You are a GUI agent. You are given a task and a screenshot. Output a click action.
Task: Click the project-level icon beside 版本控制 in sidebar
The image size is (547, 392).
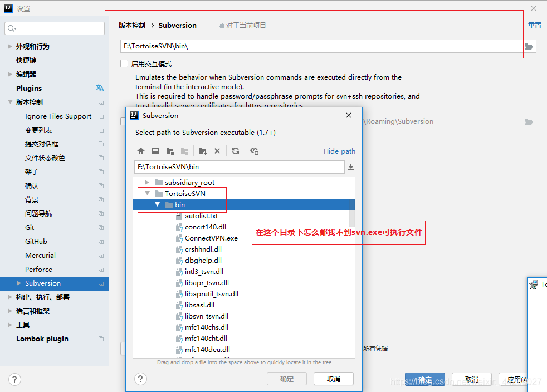[101, 102]
